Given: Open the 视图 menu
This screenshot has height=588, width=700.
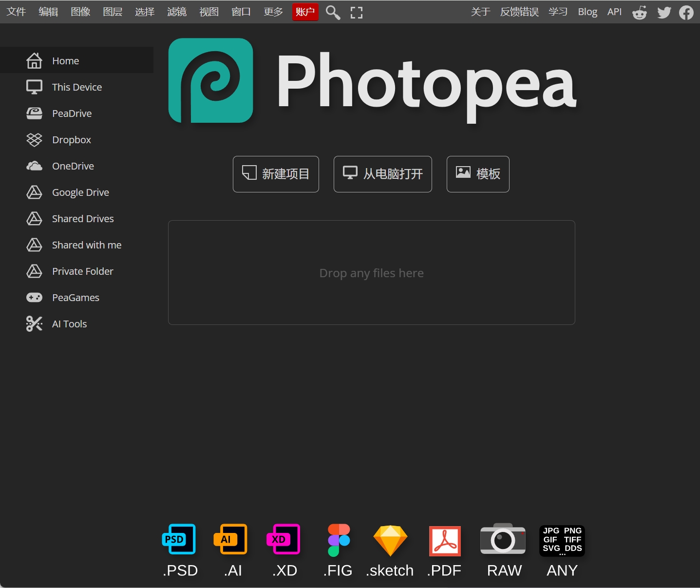Looking at the screenshot, I should tap(209, 12).
